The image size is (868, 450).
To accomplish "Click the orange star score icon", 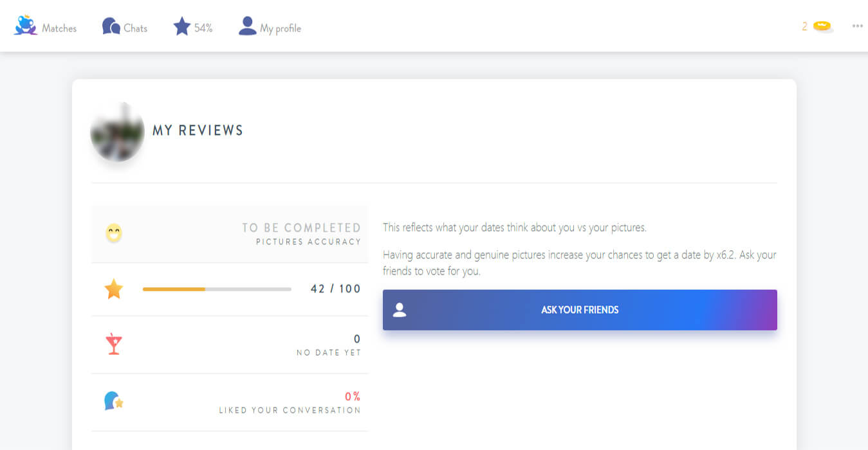I will tap(114, 289).
